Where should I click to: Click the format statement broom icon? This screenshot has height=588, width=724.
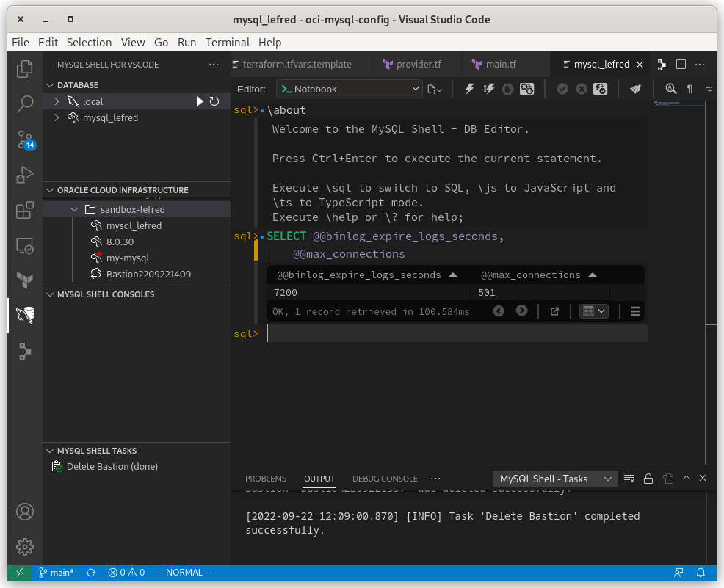coord(635,89)
